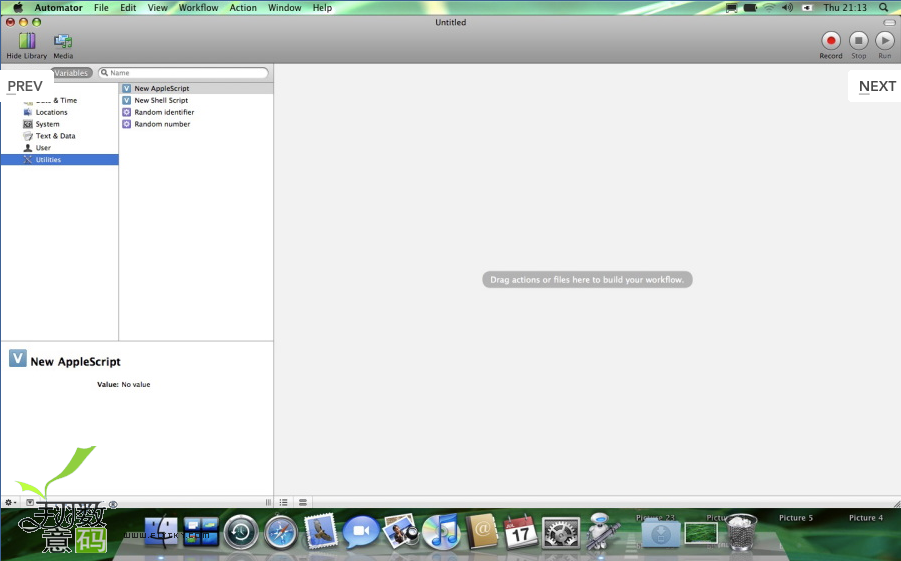
Task: Click the Picture 4 desktop item
Action: point(866,518)
